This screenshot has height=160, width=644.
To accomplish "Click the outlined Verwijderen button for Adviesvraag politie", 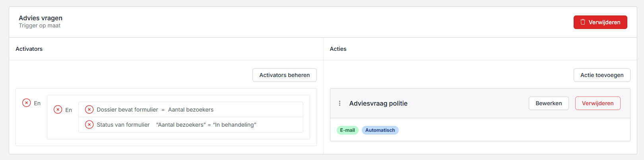I will coord(597,103).
